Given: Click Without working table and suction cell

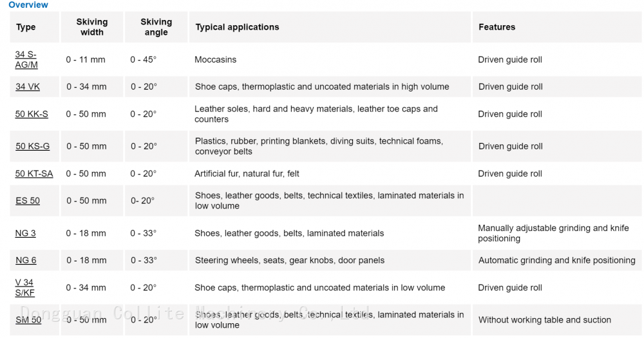Looking at the screenshot, I should point(545,320).
